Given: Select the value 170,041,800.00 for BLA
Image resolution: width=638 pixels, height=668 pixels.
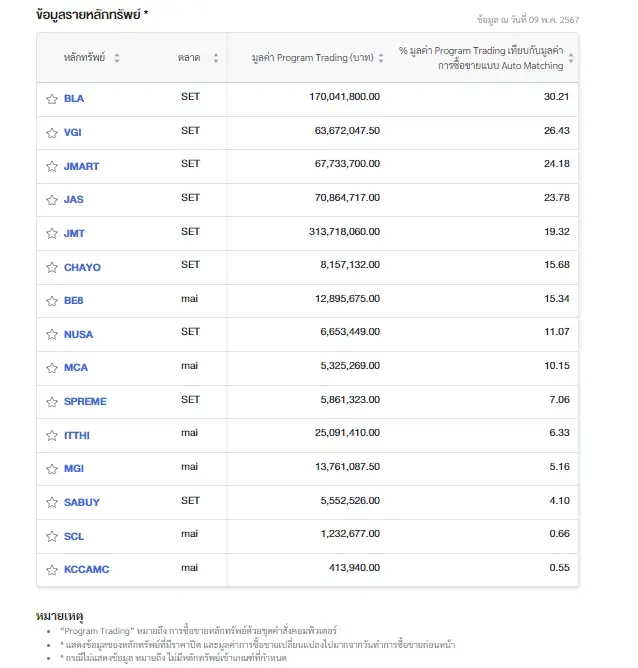Looking at the screenshot, I should (x=345, y=97).
